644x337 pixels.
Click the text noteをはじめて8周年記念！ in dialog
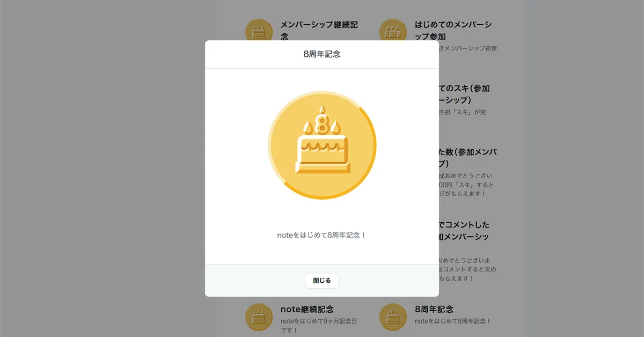coord(322,236)
